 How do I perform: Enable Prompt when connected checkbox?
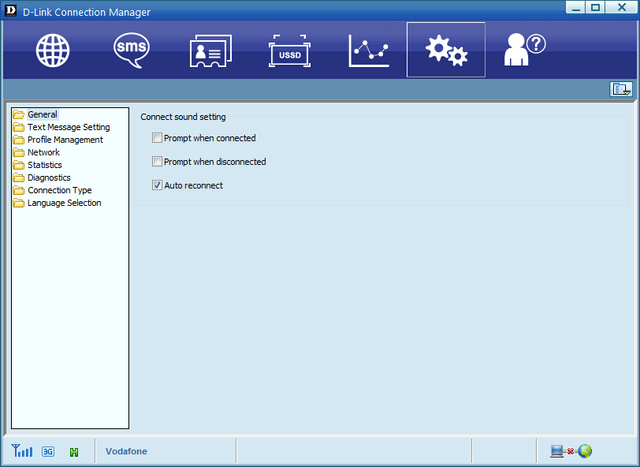pos(157,138)
